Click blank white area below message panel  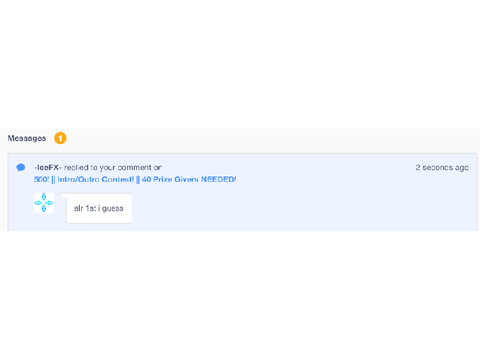pyautogui.click(x=240, y=293)
